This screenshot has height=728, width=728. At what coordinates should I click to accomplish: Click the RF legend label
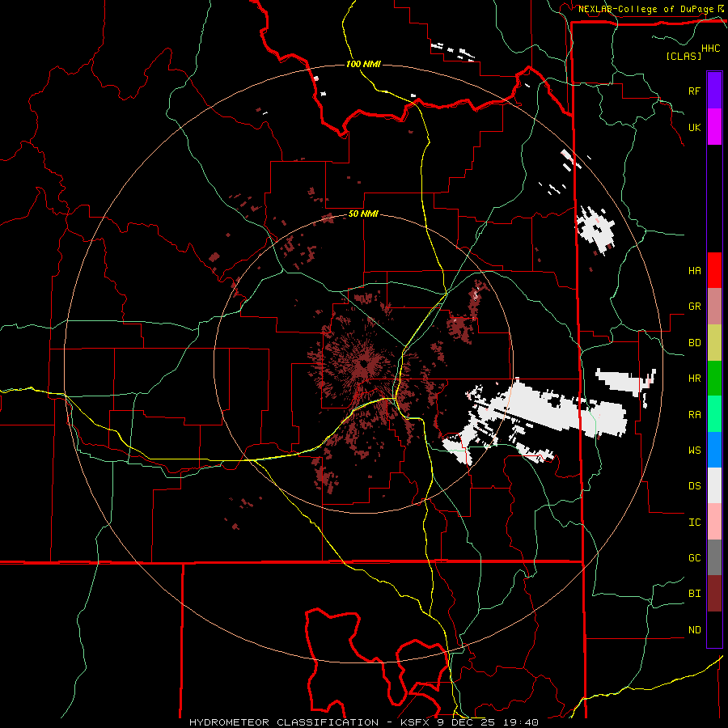694,91
